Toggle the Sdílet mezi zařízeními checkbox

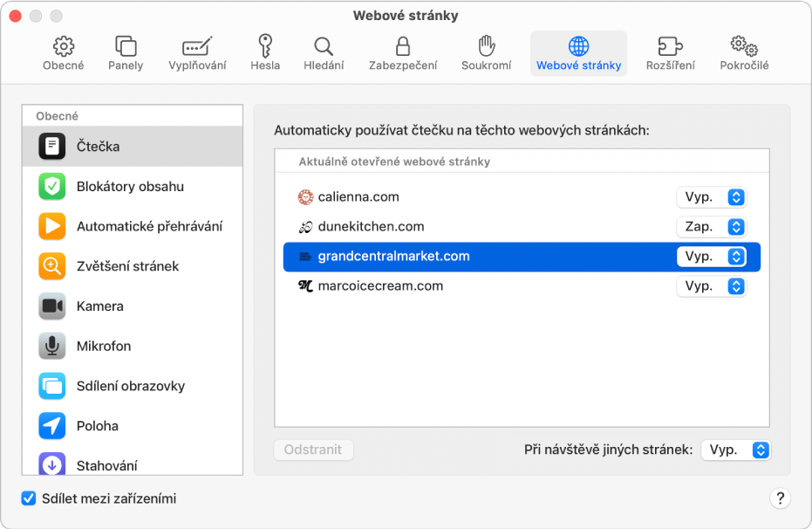[29, 498]
